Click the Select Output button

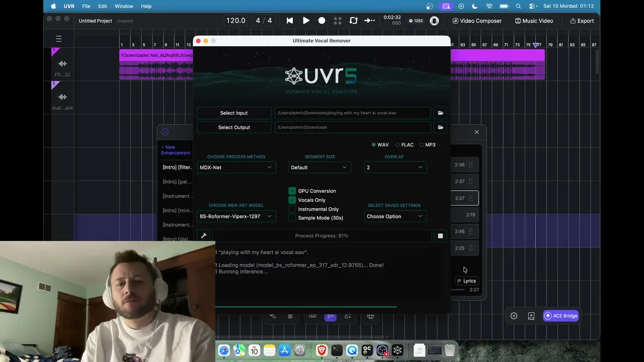pyautogui.click(x=234, y=127)
